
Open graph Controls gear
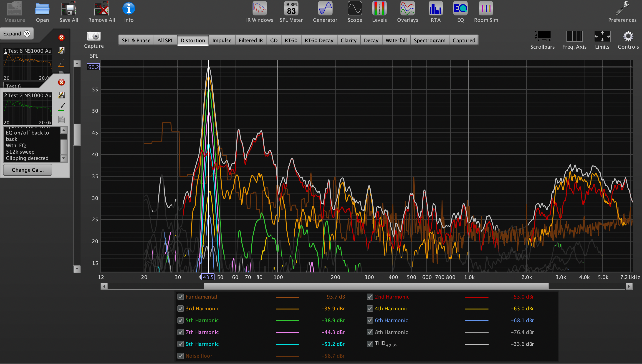point(628,36)
